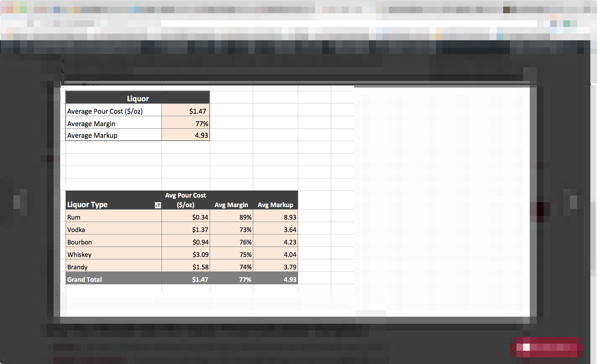
Task: Select Brandy's markup value 3.79
Action: [275, 266]
